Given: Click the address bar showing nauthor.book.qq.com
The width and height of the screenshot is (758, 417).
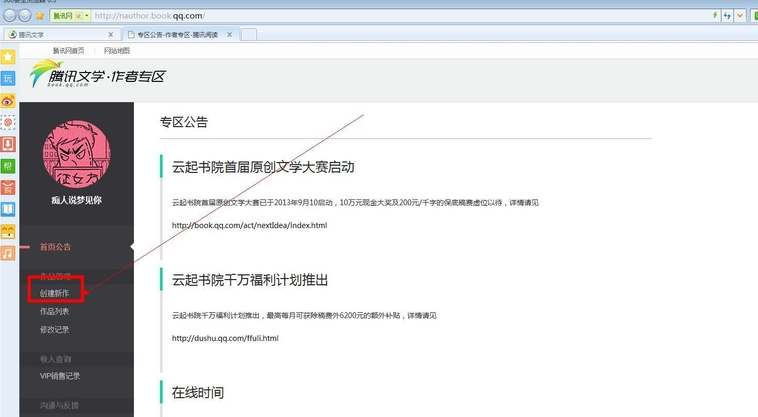Looking at the screenshot, I should (400, 16).
